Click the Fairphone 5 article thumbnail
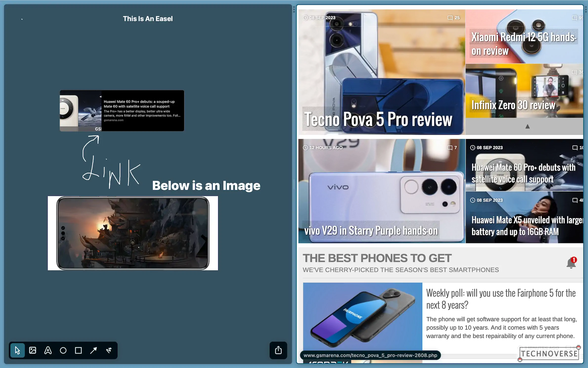 coord(363,316)
